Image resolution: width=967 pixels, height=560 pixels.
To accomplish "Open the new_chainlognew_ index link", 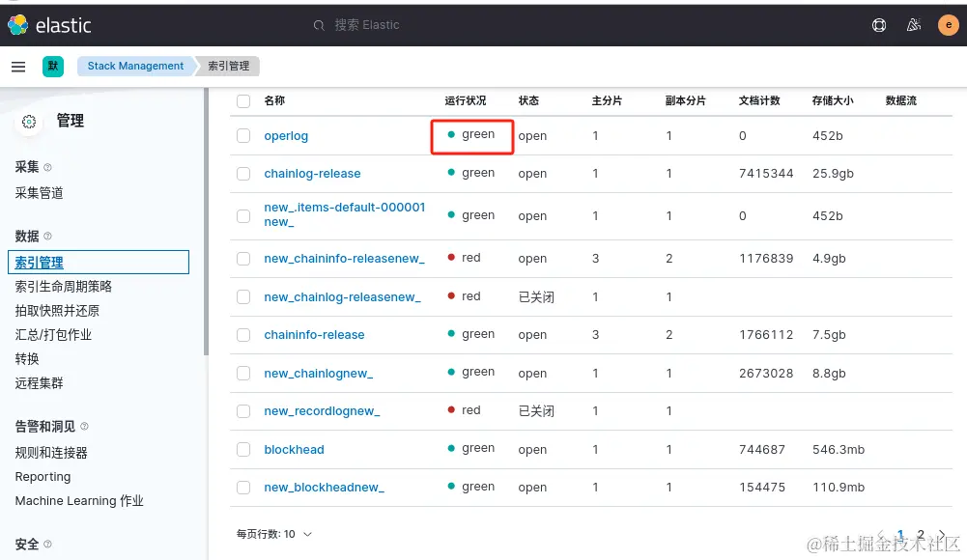I will coord(318,374).
